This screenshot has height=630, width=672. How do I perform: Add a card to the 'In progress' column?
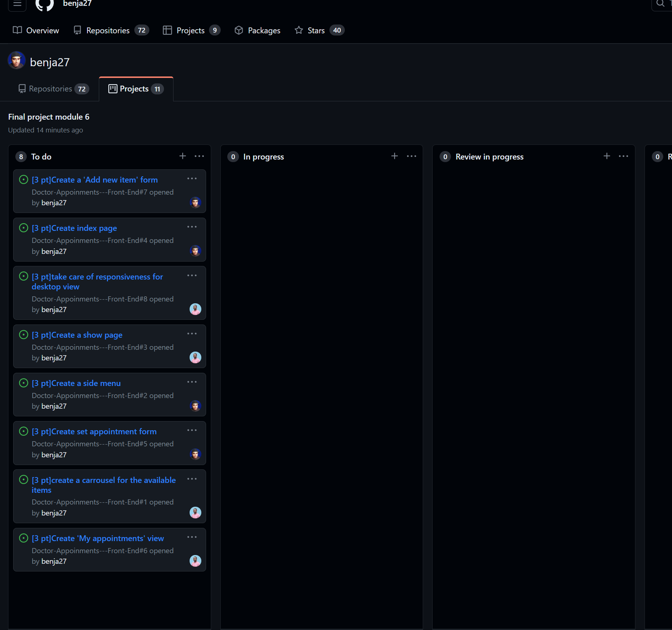[x=394, y=156]
